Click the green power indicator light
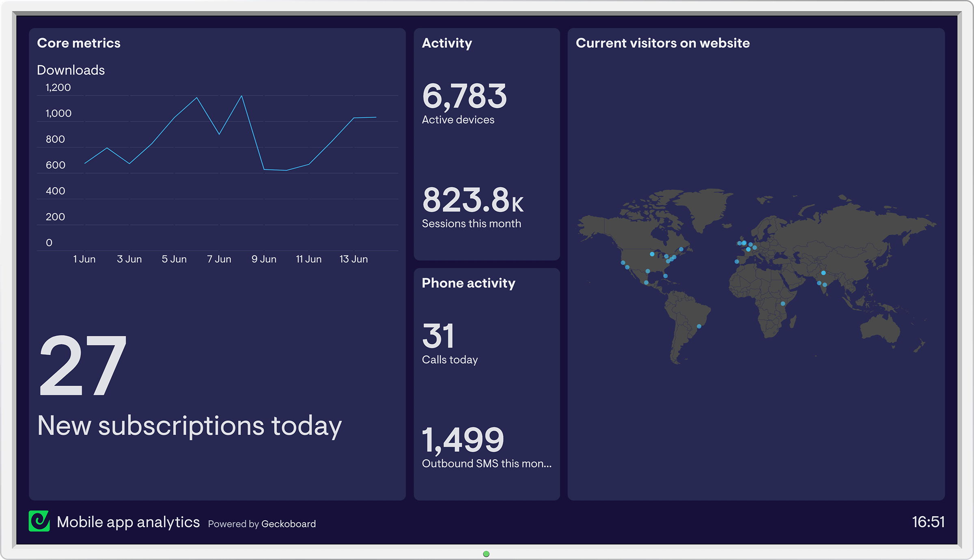974x560 pixels. click(486, 554)
